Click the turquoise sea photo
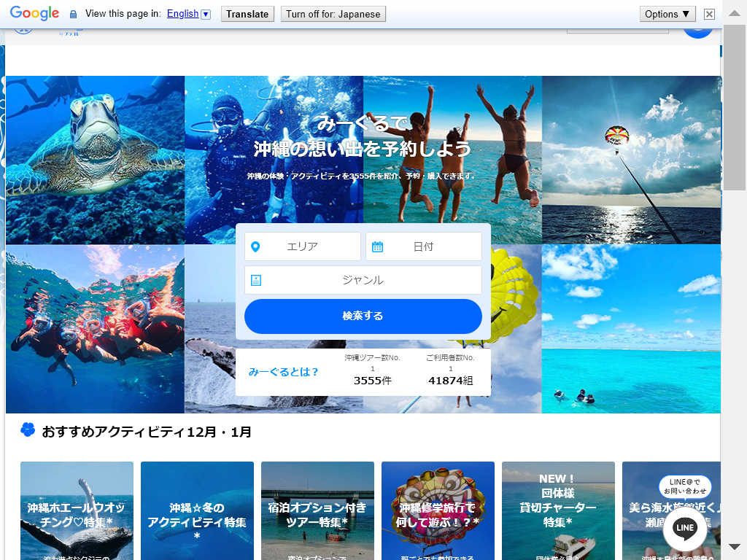The width and height of the screenshot is (747, 560). pyautogui.click(x=631, y=329)
